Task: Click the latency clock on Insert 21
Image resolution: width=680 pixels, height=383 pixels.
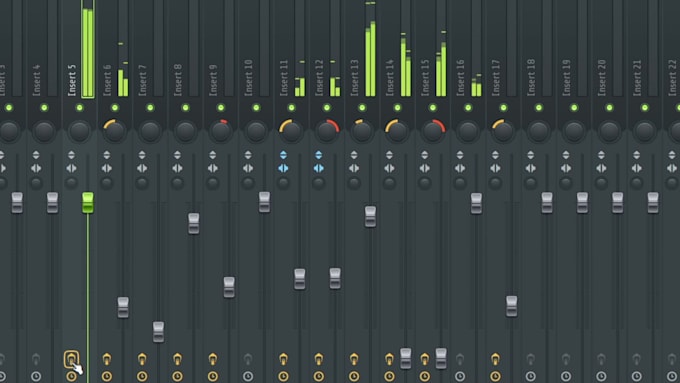Action: pos(637,376)
